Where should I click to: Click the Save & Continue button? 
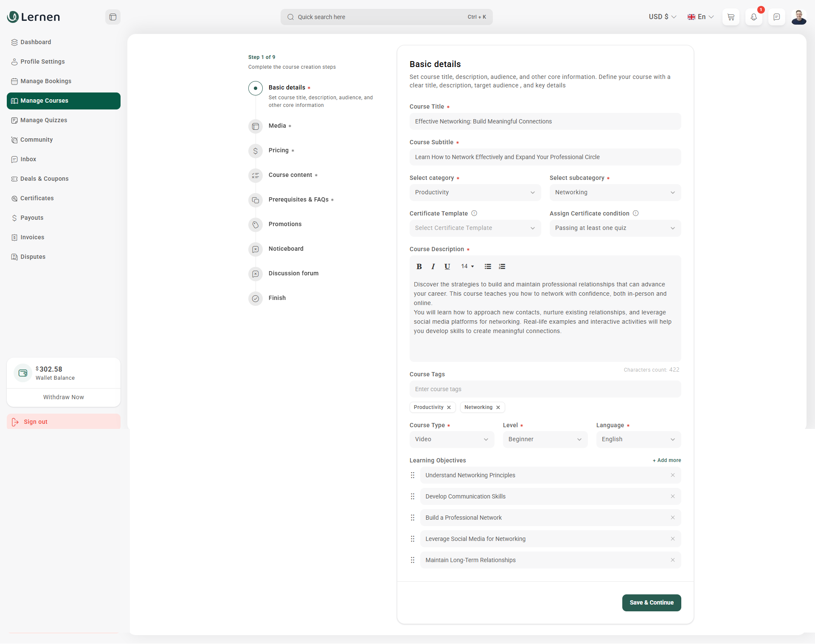pyautogui.click(x=651, y=603)
